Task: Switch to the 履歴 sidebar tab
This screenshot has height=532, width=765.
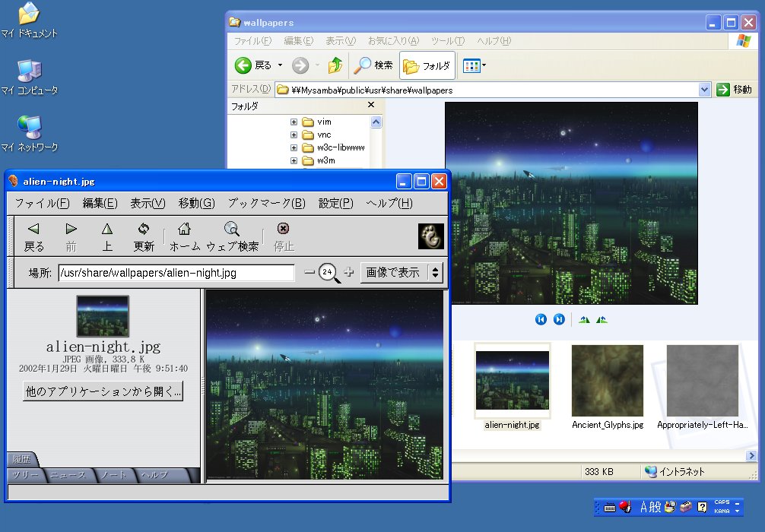Action: coord(21,459)
